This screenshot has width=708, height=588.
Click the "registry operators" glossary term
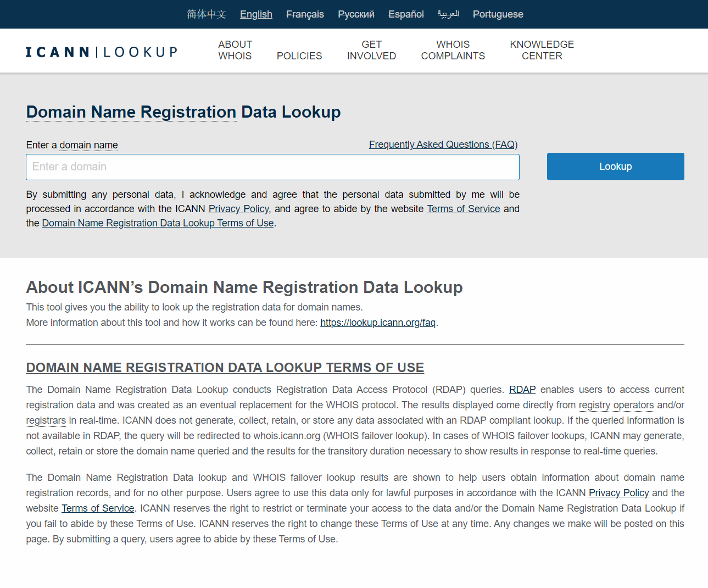(616, 405)
